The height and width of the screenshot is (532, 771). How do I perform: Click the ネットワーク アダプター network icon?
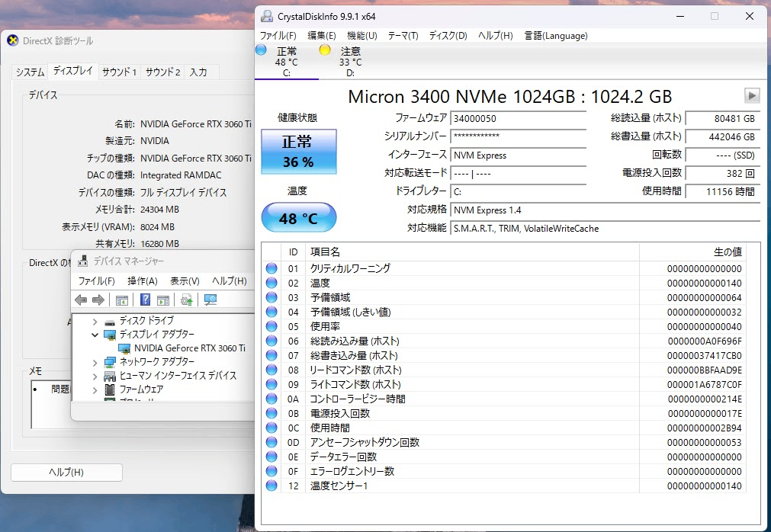(110, 363)
